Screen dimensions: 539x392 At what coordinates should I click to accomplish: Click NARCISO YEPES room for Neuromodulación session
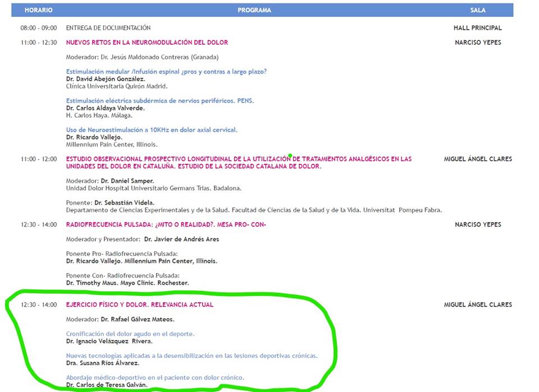click(478, 43)
